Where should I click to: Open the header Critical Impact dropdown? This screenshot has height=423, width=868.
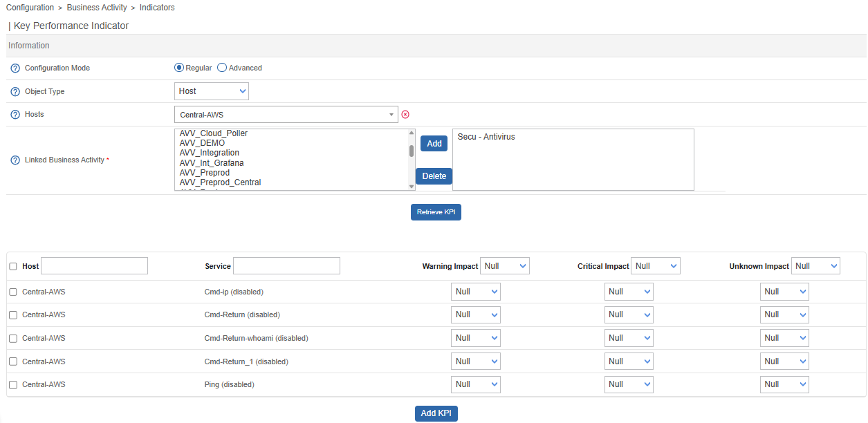pyautogui.click(x=655, y=266)
